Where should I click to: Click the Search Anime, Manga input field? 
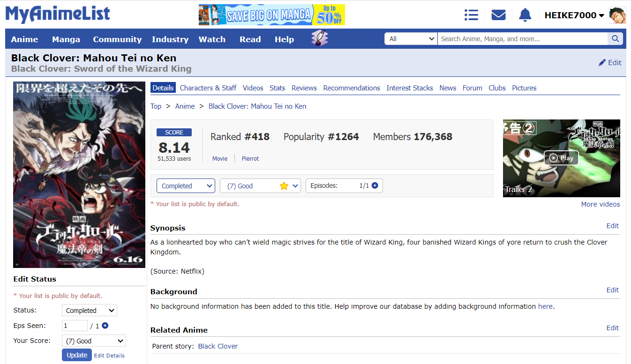[x=522, y=39]
